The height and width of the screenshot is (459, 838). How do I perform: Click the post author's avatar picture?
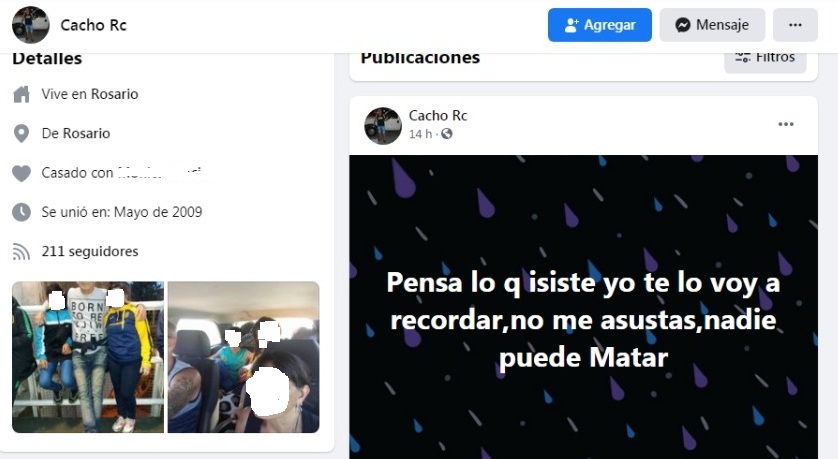pyautogui.click(x=383, y=126)
